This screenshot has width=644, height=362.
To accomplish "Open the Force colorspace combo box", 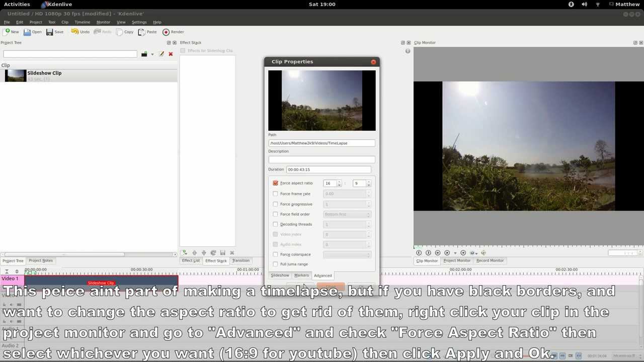I will [347, 254].
